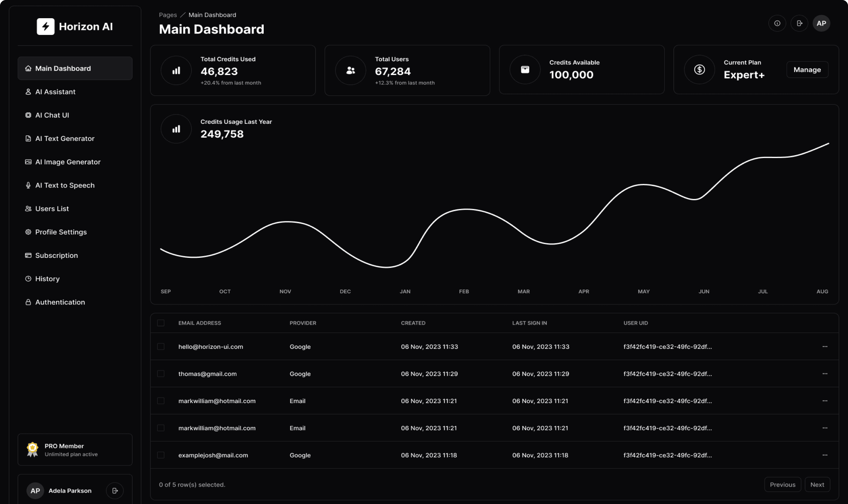Expand row options for thomas@gmail.com
Screen dimensions: 848x504
click(825, 374)
